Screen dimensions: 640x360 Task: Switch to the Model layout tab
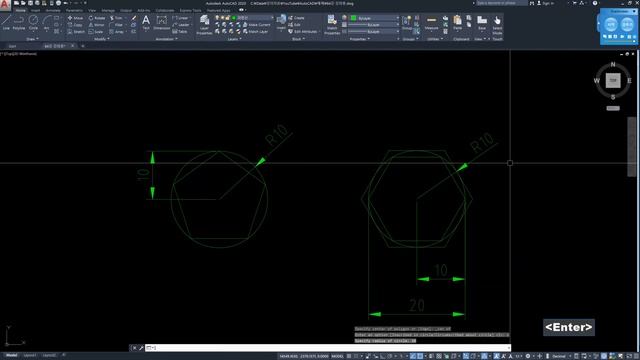(11, 356)
